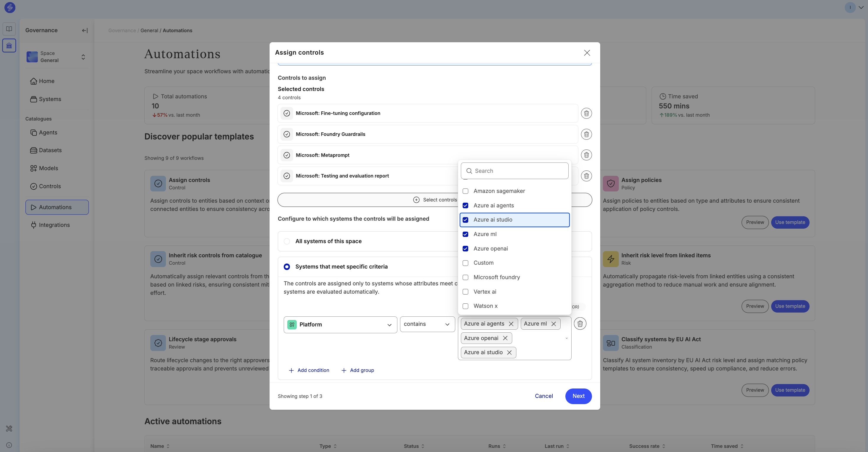
Task: Delete the Metaprompt control
Action: pos(586,155)
